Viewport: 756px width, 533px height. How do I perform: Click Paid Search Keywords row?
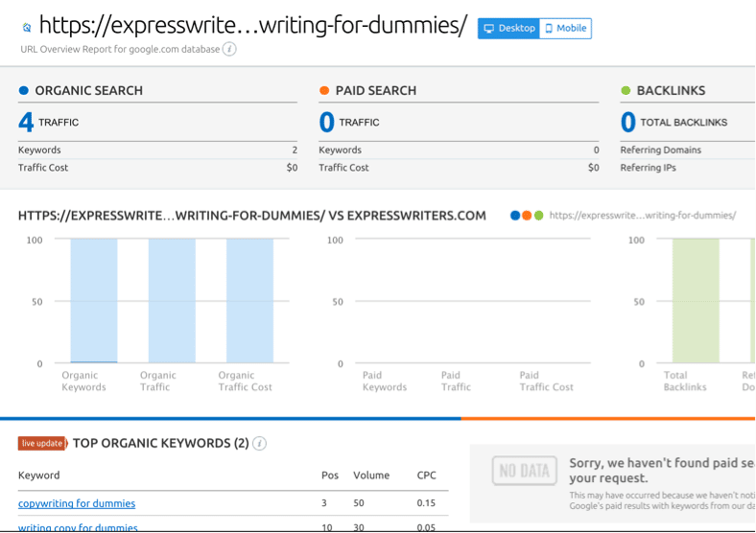pos(459,150)
